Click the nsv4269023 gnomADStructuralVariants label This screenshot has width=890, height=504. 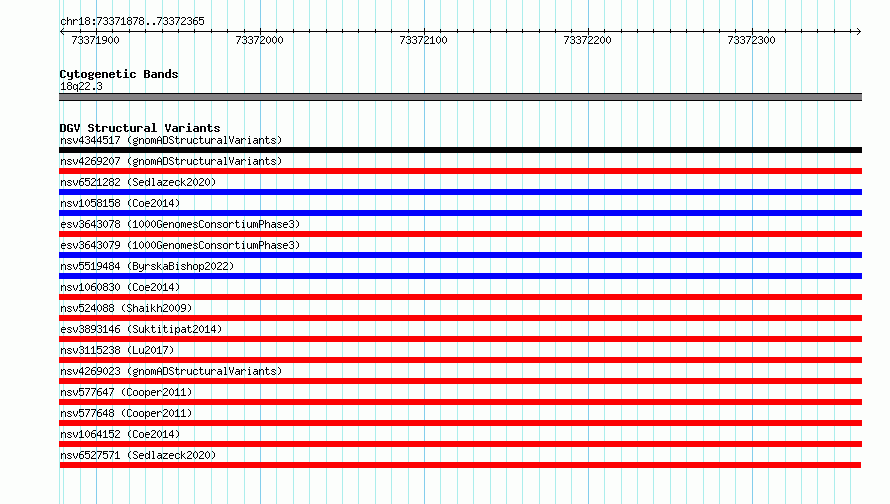coord(171,371)
